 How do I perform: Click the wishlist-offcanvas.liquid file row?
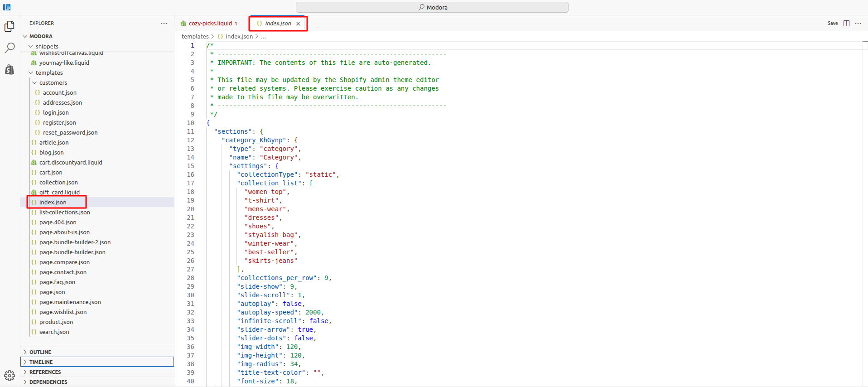click(97, 53)
